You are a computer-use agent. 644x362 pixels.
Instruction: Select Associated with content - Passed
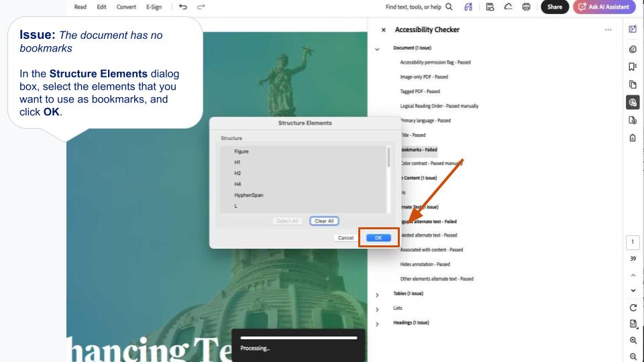click(431, 249)
